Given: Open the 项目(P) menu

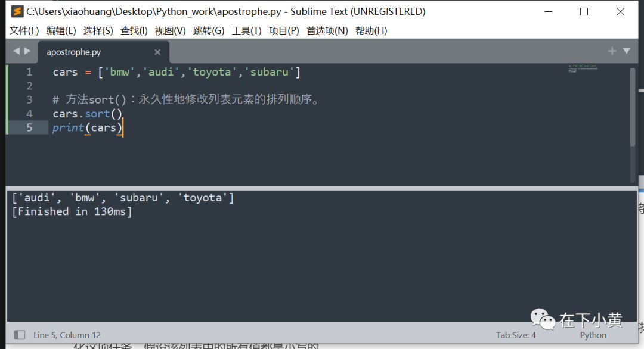Looking at the screenshot, I should tap(284, 31).
